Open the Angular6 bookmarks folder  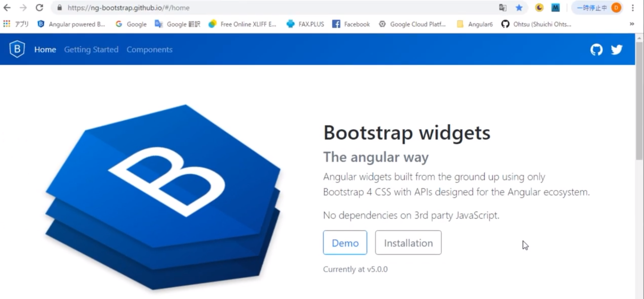tap(474, 24)
